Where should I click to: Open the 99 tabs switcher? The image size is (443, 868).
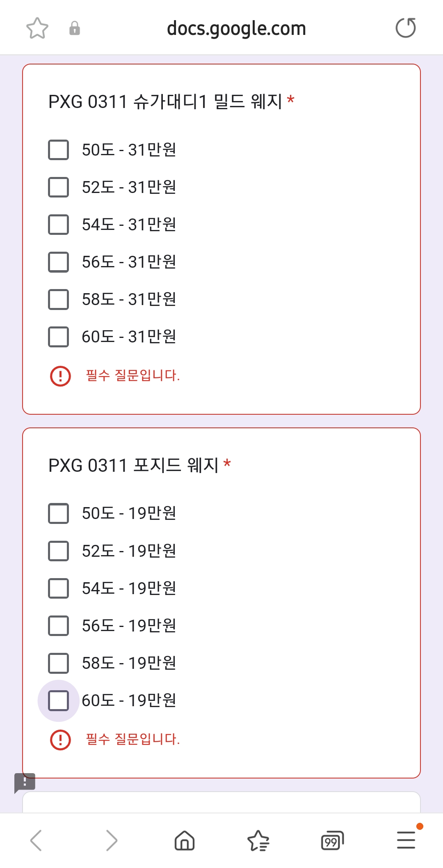click(x=332, y=840)
